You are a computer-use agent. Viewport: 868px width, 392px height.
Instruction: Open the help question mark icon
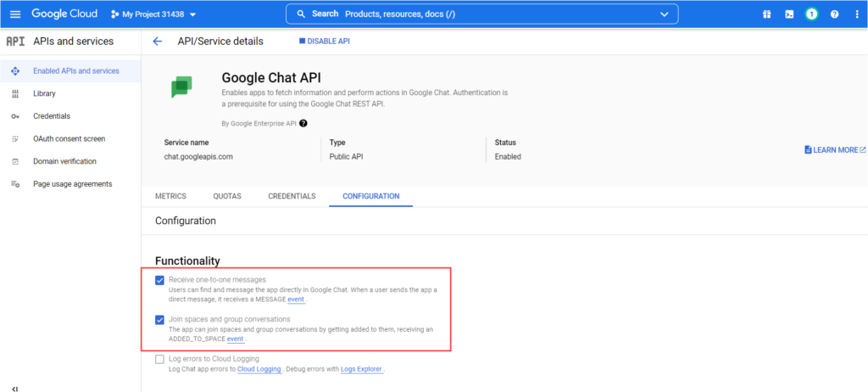834,14
